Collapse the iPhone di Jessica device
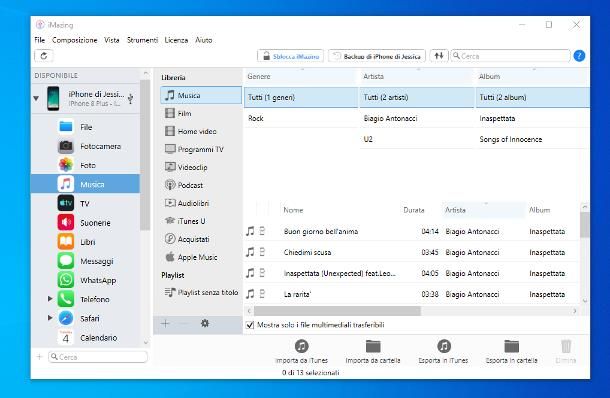Image resolution: width=610 pixels, height=398 pixels. 36,98
